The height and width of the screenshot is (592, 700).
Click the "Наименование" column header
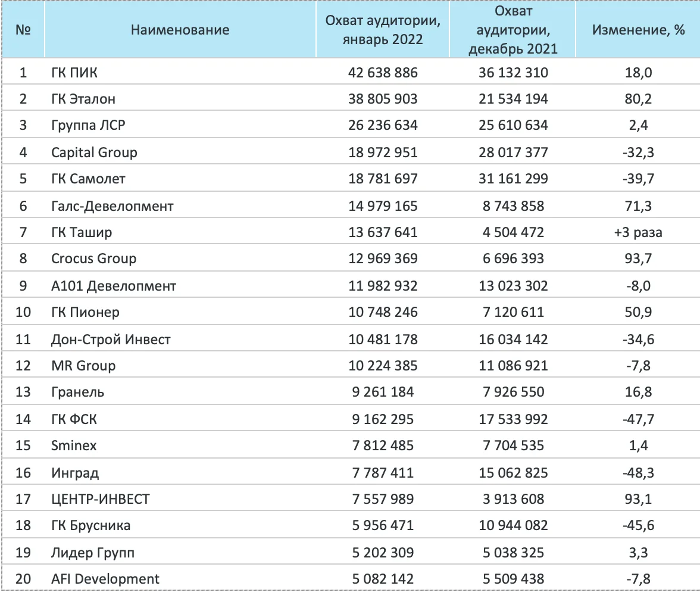(180, 30)
